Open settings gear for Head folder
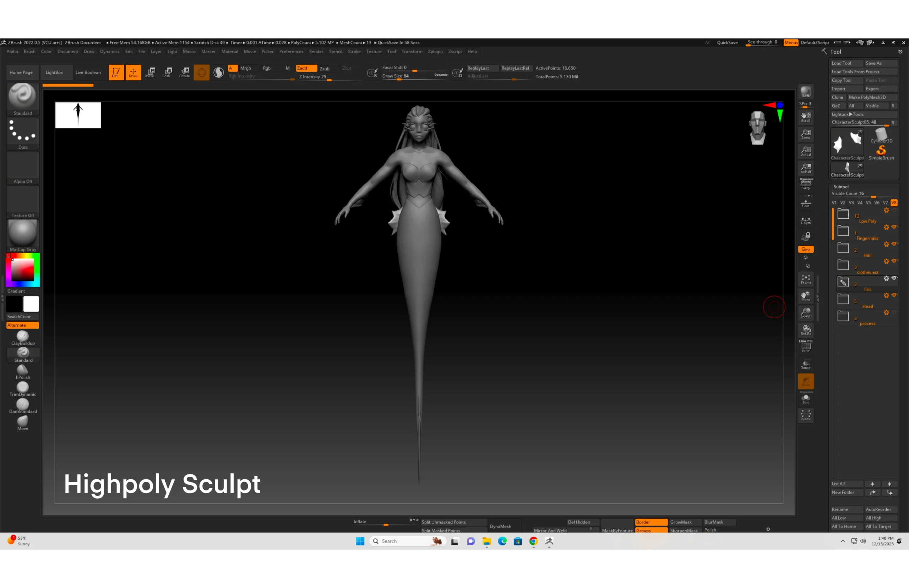This screenshot has height=588, width=909. pyautogui.click(x=886, y=295)
